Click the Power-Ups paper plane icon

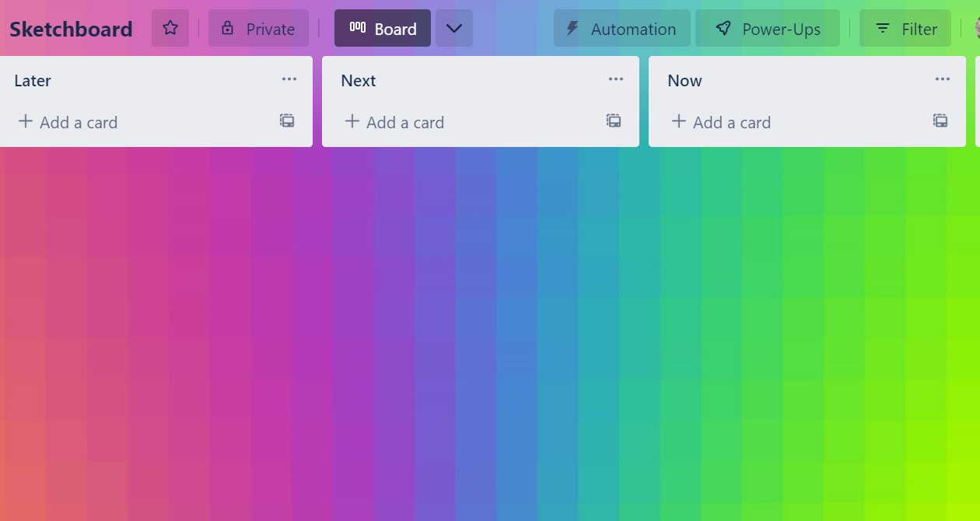(x=723, y=28)
